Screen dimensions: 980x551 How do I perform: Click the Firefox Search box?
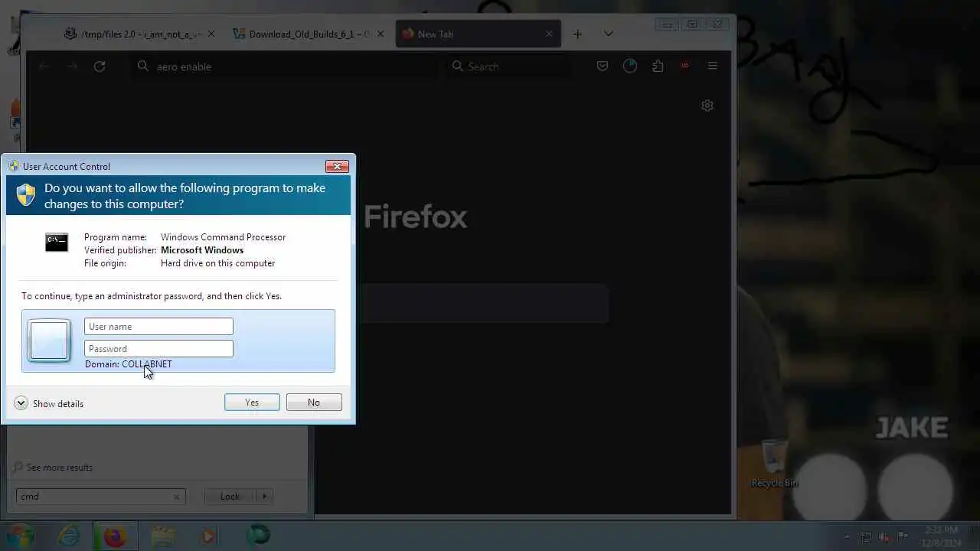(509, 67)
